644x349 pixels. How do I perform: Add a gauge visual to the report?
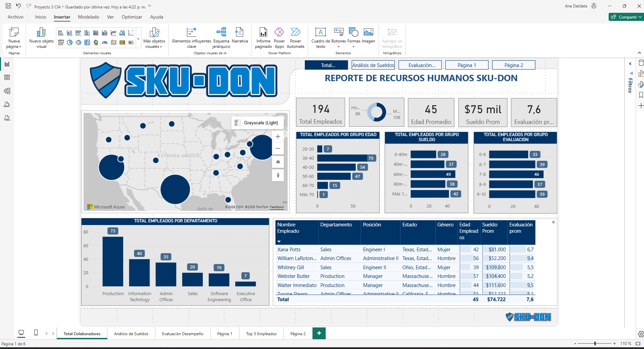click(105, 43)
